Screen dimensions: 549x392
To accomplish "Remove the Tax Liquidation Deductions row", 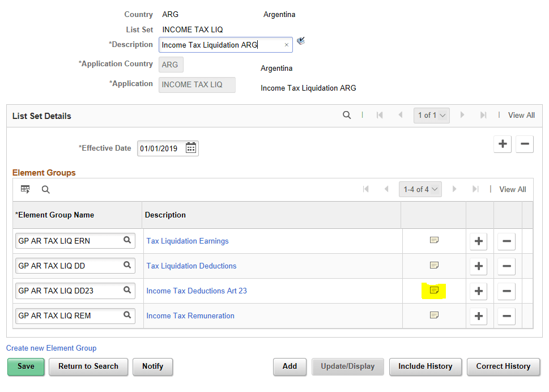I will tap(507, 266).
